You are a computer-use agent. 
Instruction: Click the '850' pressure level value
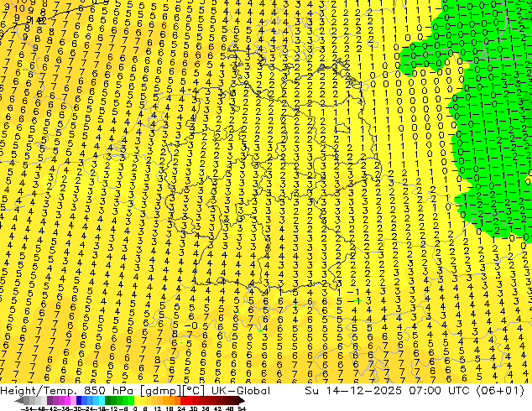pos(95,391)
